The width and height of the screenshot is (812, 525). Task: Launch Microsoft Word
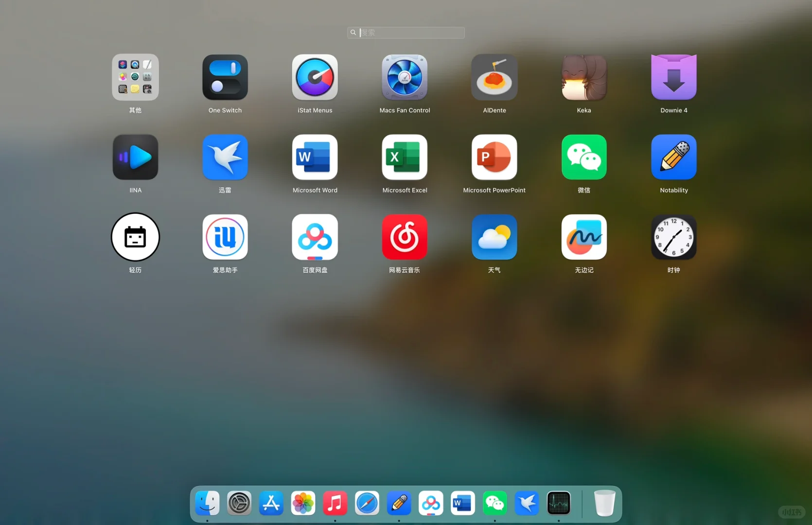(315, 157)
